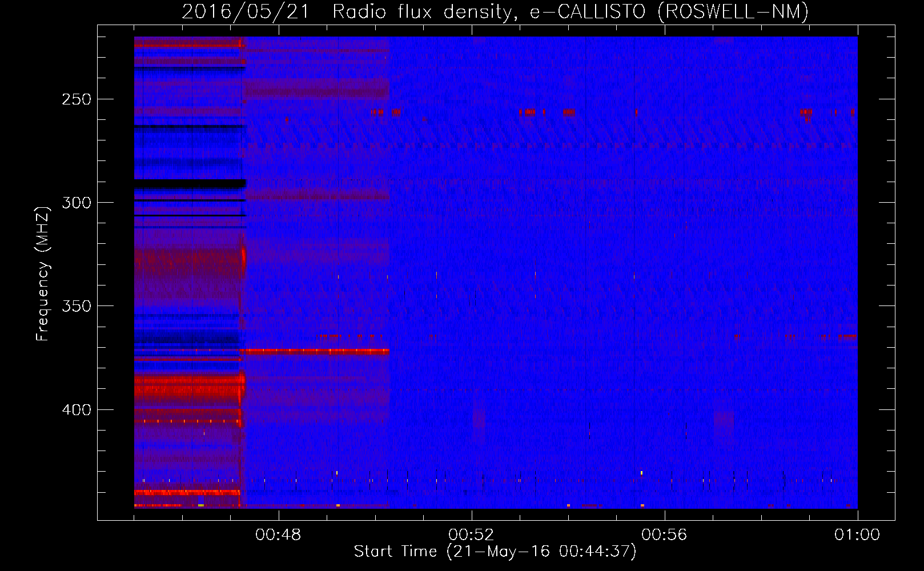Click the 01:00 time tick label
Viewport: 924px width, 571px height.
click(857, 535)
